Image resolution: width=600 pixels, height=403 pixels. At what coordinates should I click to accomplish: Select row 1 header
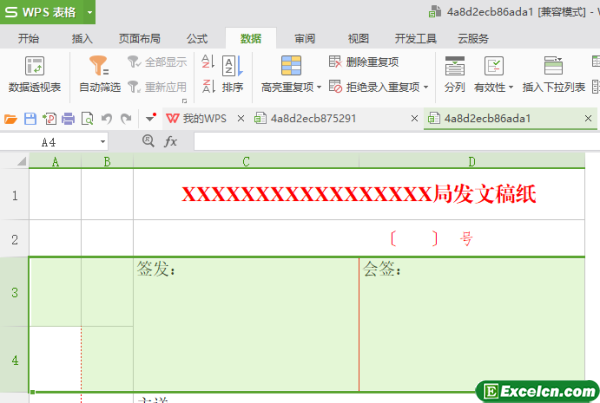click(15, 195)
